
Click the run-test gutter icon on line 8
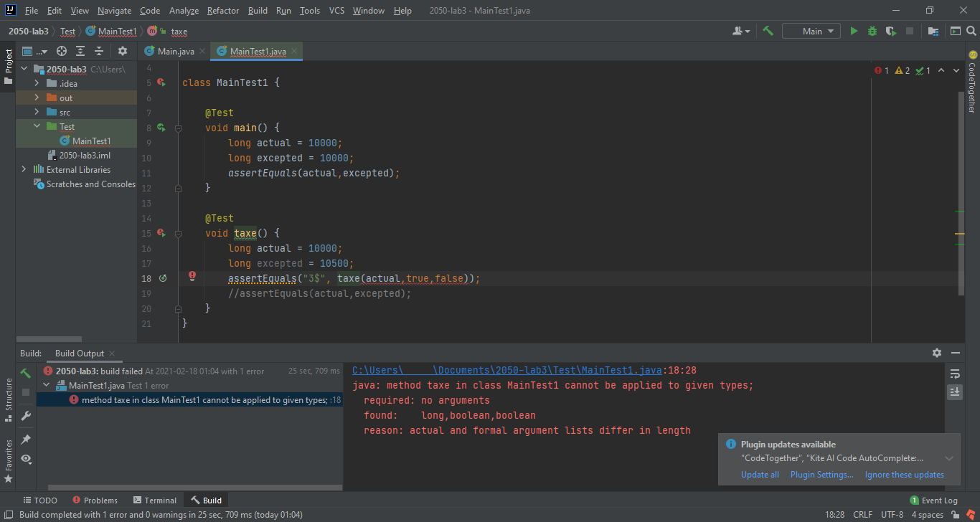[160, 127]
